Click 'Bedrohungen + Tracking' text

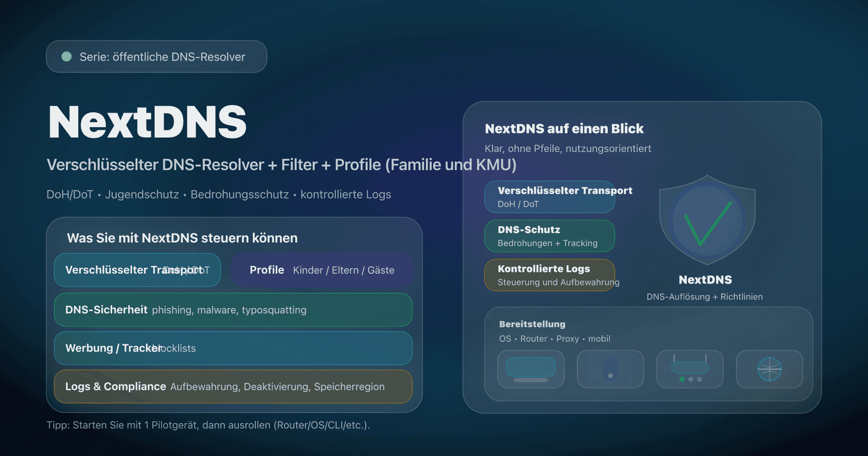[x=547, y=243]
